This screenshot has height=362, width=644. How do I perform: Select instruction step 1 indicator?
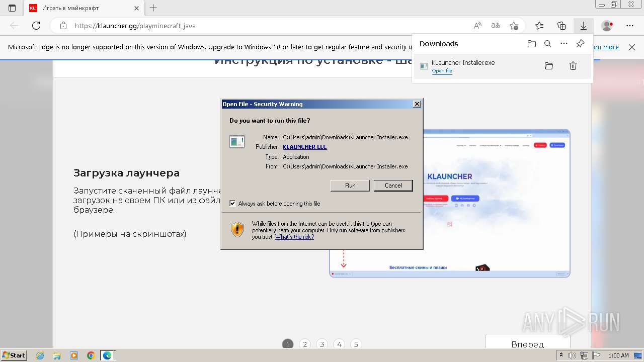(x=288, y=344)
